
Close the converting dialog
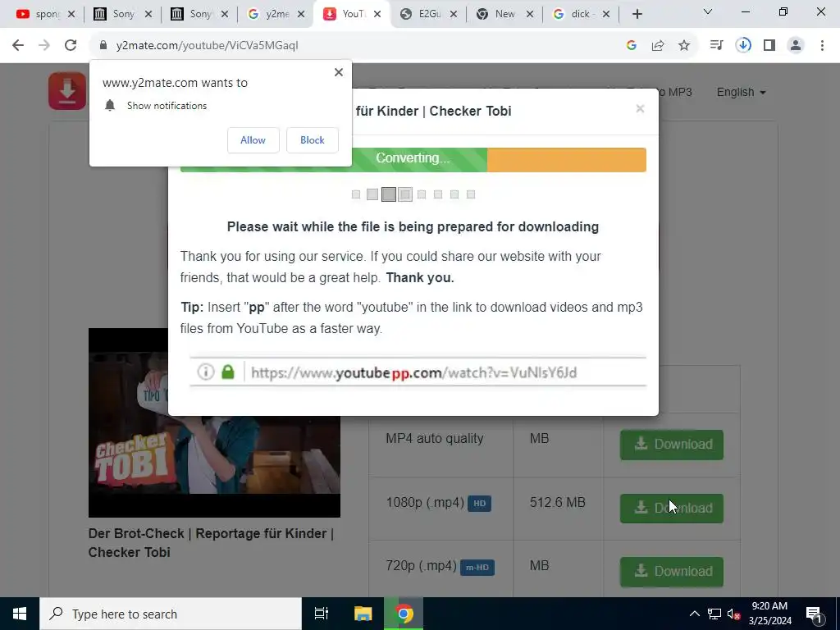[640, 109]
